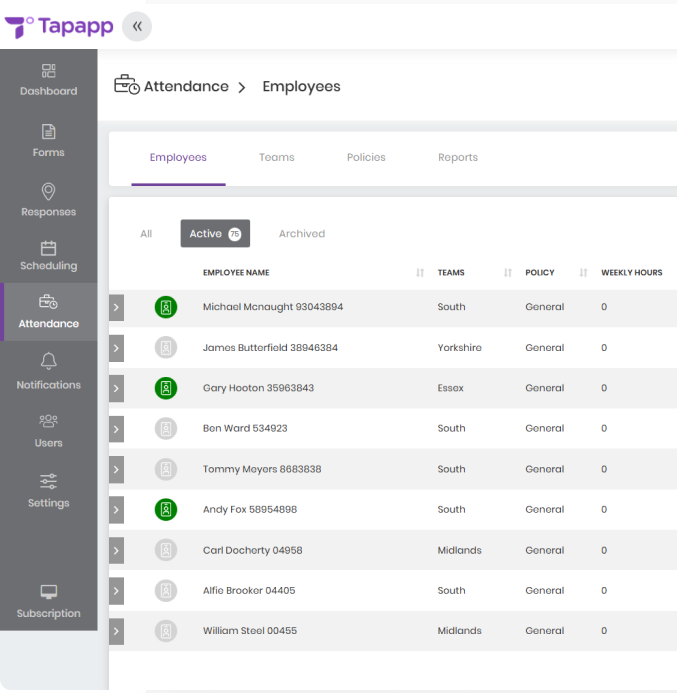Open Scheduling calendar icon
This screenshot has width=677, height=693.
[x=48, y=248]
